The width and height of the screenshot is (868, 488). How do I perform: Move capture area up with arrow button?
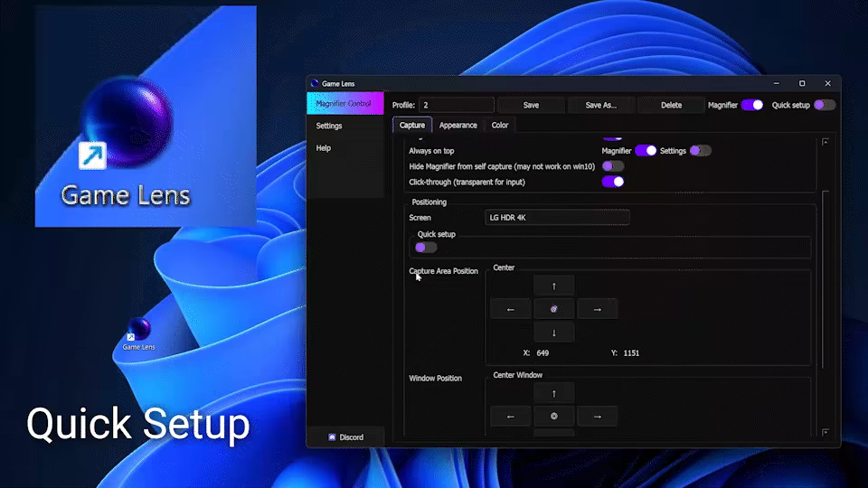(553, 286)
